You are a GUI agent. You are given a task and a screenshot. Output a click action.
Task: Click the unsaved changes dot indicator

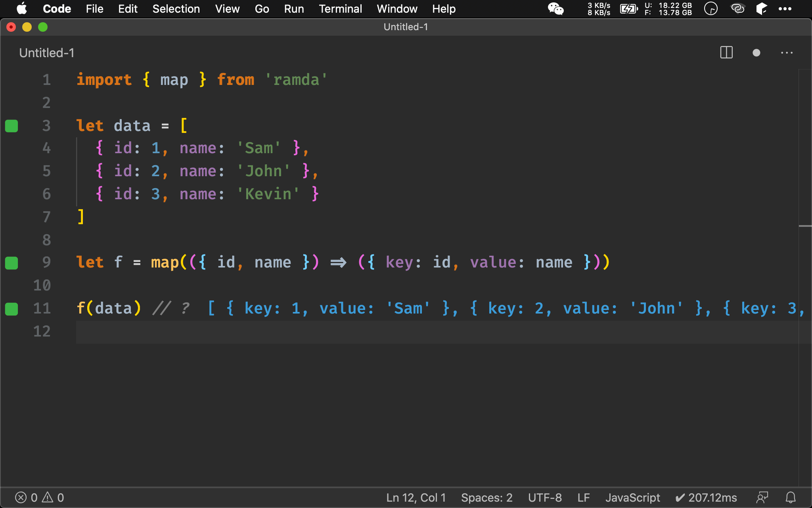tap(756, 53)
